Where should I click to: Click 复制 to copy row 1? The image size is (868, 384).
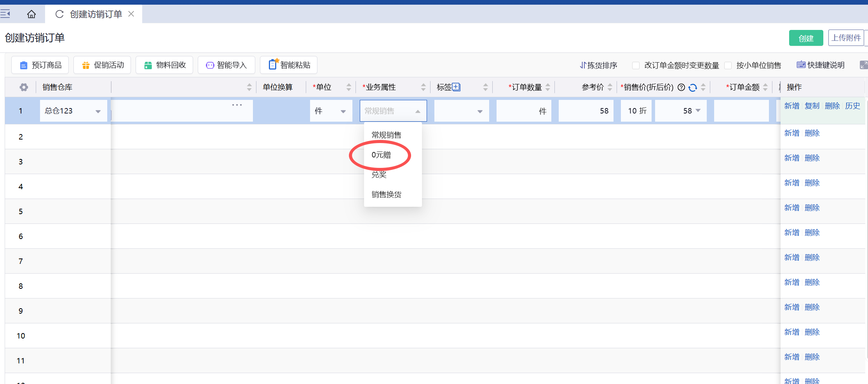812,106
